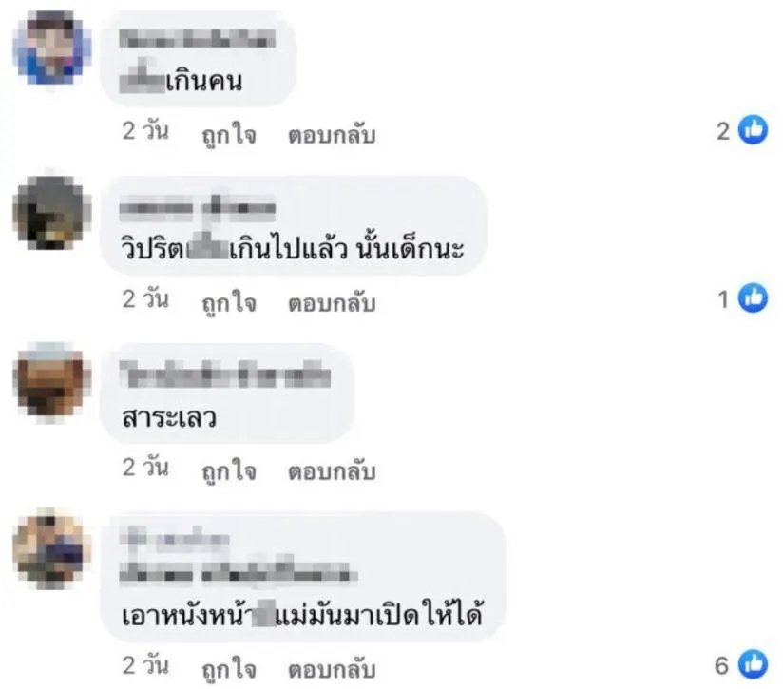Open the '2 วัน' timestamp under 'สาระเลว'

click(145, 468)
